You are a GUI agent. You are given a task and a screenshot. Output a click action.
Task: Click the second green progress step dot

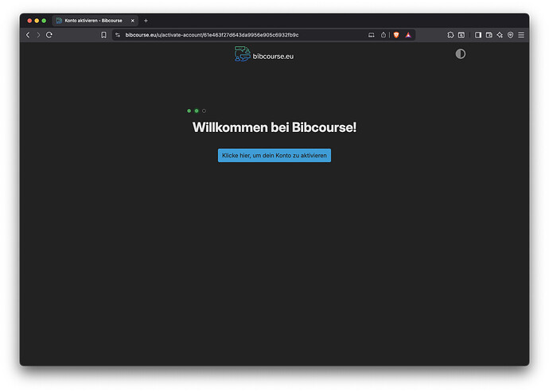(197, 111)
